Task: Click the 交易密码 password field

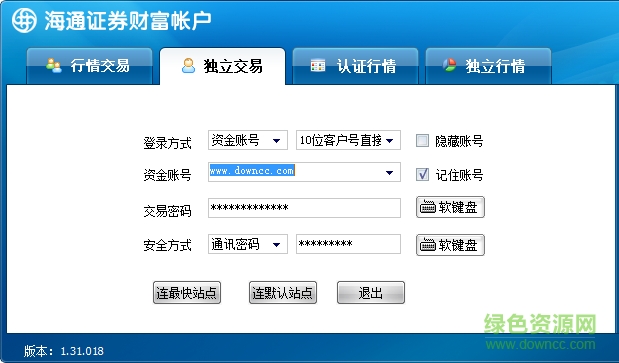Action: pyautogui.click(x=304, y=208)
